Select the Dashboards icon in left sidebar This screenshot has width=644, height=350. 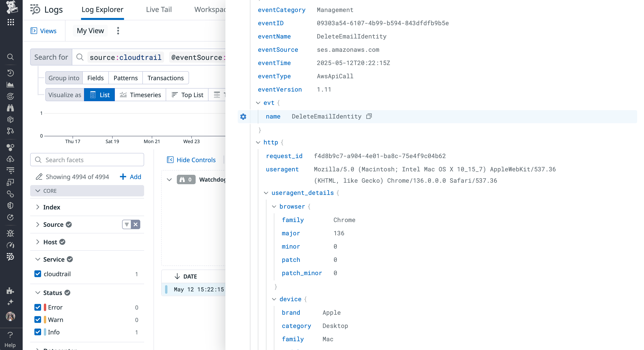pos(10,84)
